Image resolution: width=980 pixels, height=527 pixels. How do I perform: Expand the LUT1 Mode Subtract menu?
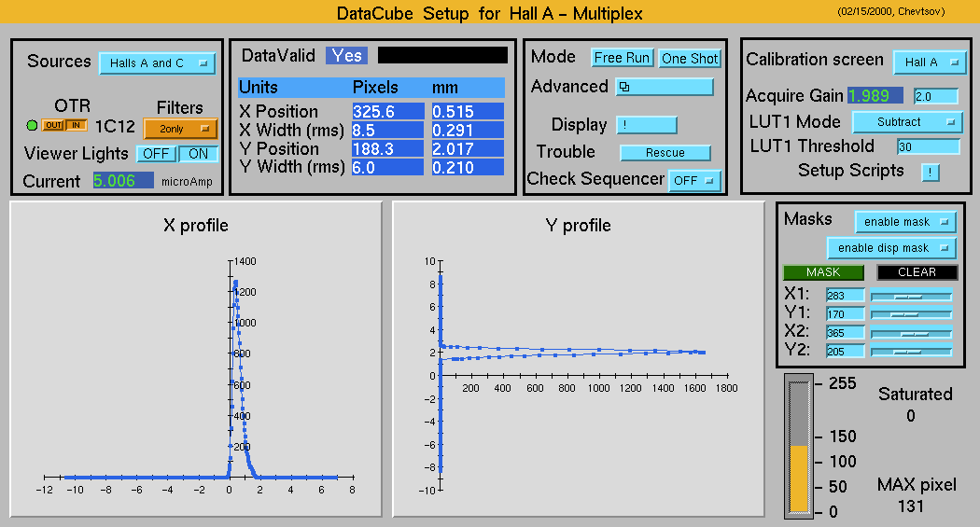coord(906,122)
